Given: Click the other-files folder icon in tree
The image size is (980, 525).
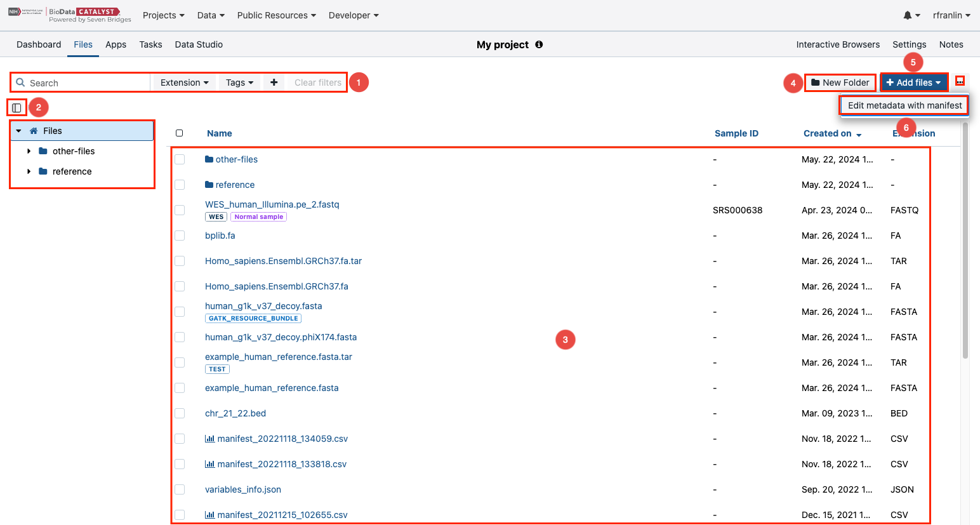Looking at the screenshot, I should click(43, 151).
